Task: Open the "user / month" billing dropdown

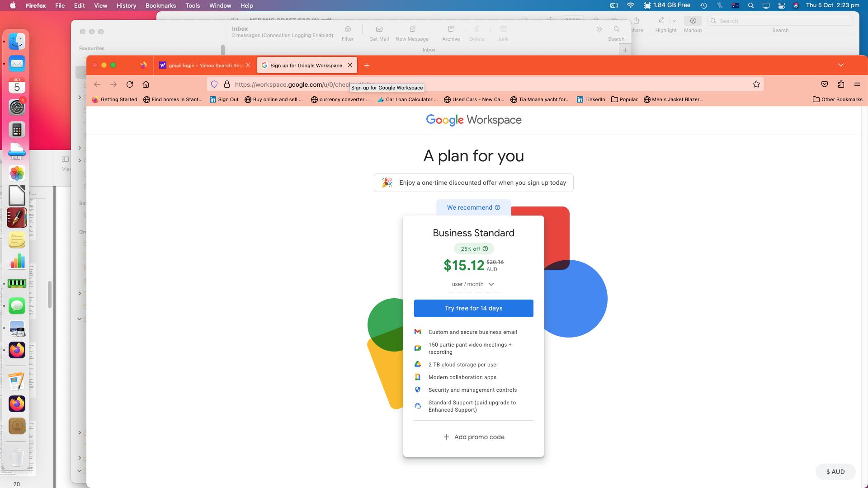Action: coord(473,284)
